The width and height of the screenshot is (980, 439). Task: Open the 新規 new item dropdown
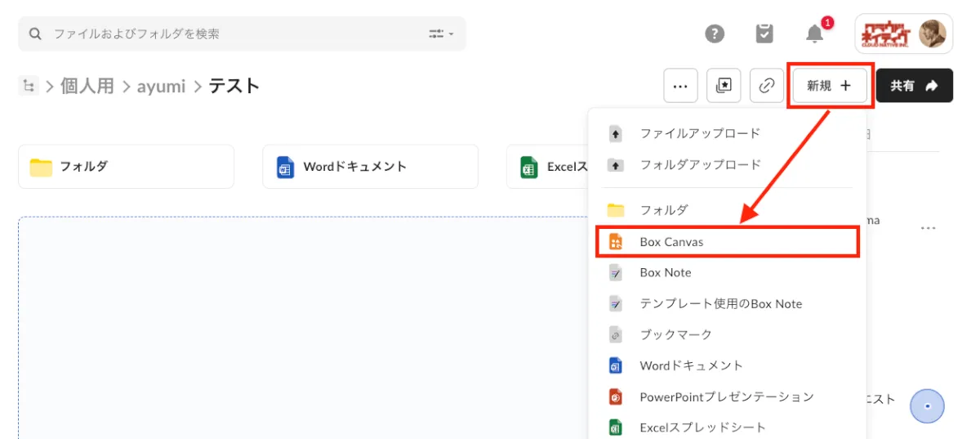pos(830,86)
